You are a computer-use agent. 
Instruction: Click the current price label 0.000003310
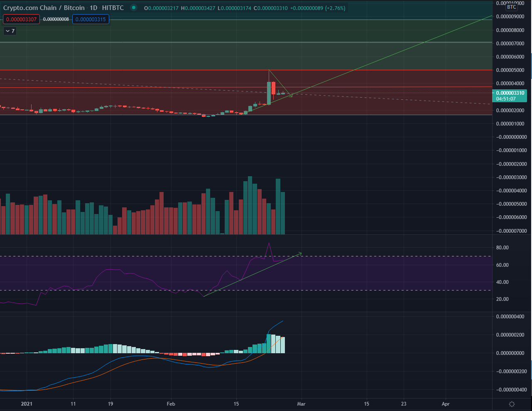click(510, 93)
